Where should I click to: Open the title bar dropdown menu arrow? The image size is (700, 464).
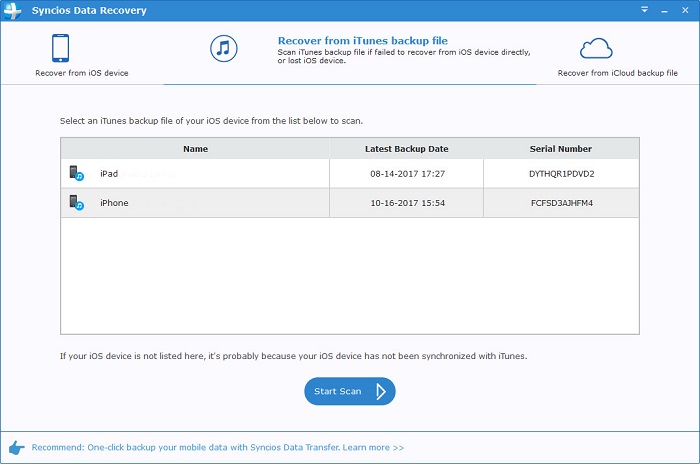click(x=644, y=10)
